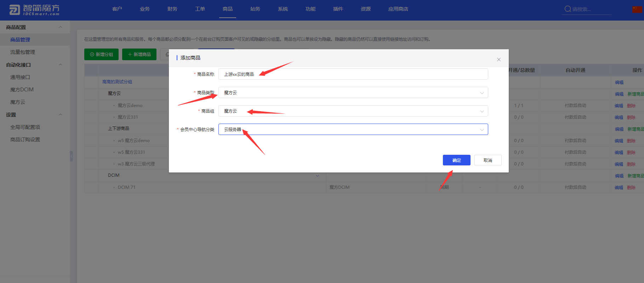This screenshot has width=644, height=283.
Task: Click the 商品名称 input field
Action: pos(353,74)
